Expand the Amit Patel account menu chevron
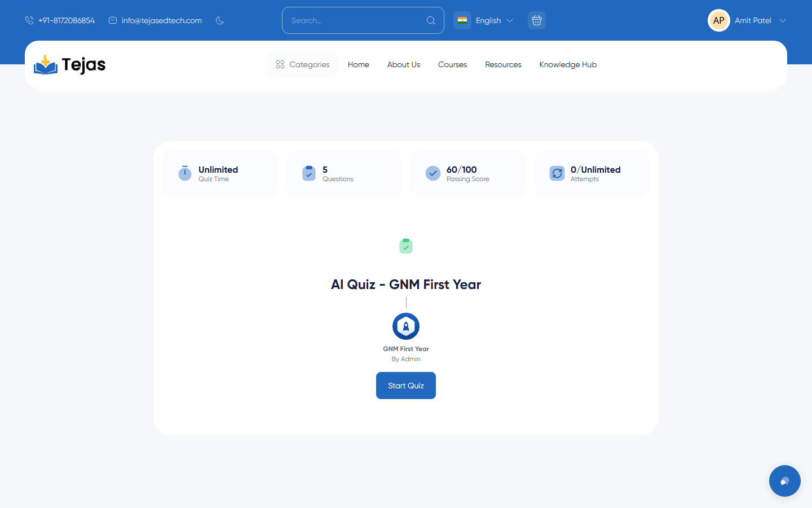Viewport: 812px width, 508px height. tap(783, 21)
